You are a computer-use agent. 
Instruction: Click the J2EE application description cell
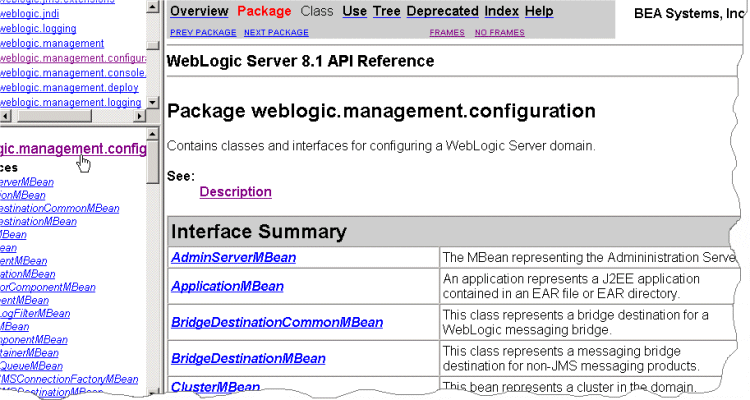click(x=588, y=286)
